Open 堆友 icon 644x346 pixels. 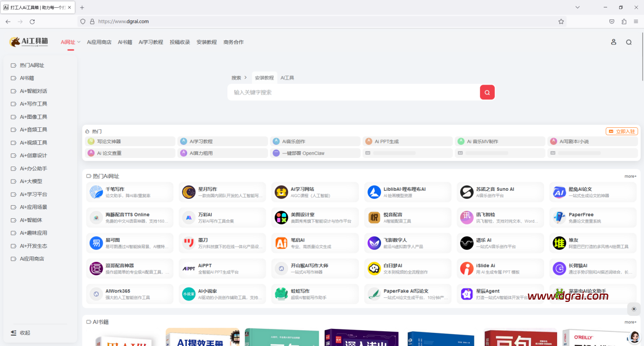559,243
